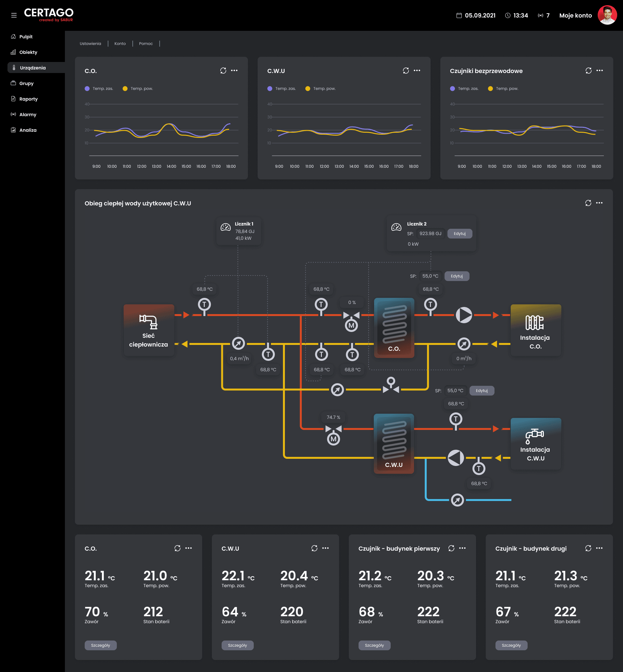Screen dimensions: 623x672
Task: Click the pump icon before Instalacja C.O.
Action: click(464, 315)
